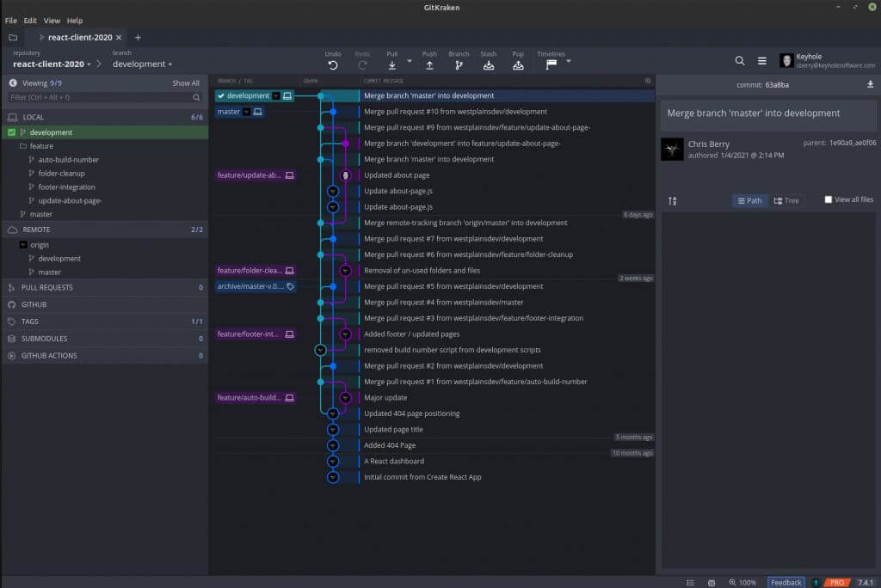This screenshot has height=588, width=881.
Task: Click the Keyhole profile avatar
Action: [786, 60]
